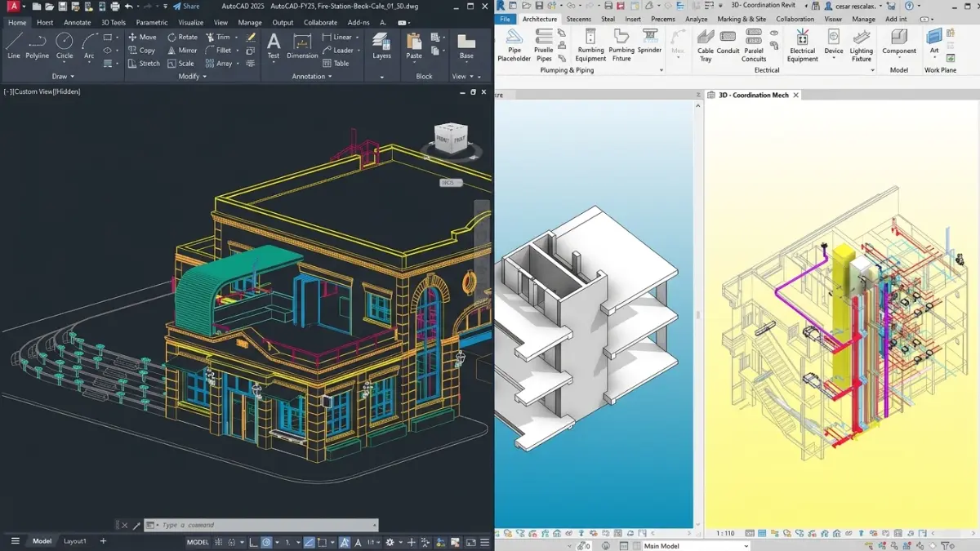Switch to Revit Insert tab
Viewport: 980px width, 551px height.
click(x=633, y=19)
